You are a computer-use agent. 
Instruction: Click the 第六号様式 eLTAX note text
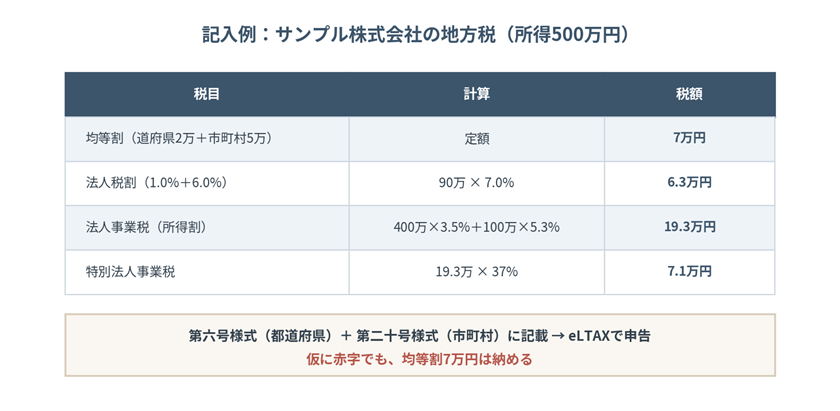tap(419, 336)
